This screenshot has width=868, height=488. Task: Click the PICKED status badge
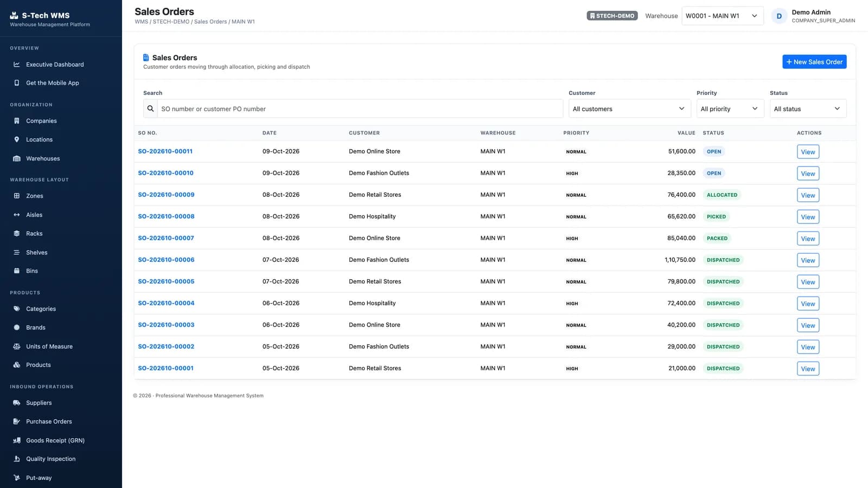716,216
